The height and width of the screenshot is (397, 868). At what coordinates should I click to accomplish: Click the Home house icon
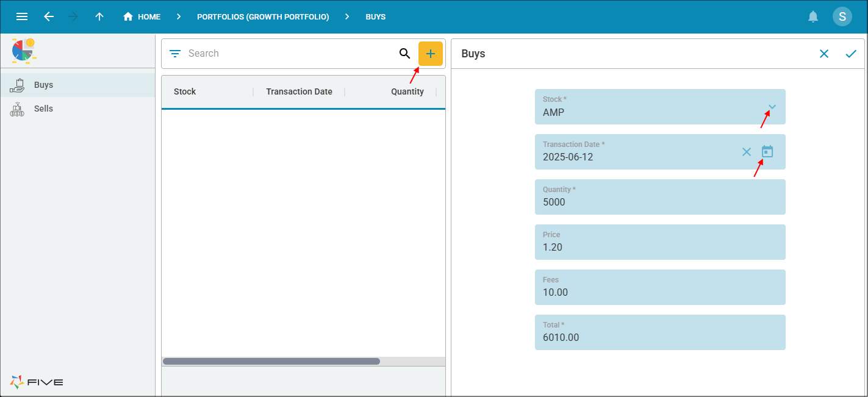point(128,16)
